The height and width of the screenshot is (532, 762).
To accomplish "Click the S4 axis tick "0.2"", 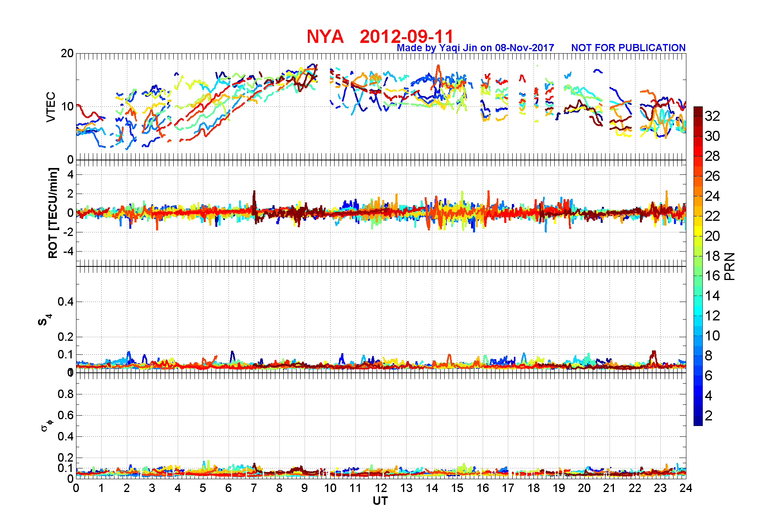I will (x=66, y=337).
